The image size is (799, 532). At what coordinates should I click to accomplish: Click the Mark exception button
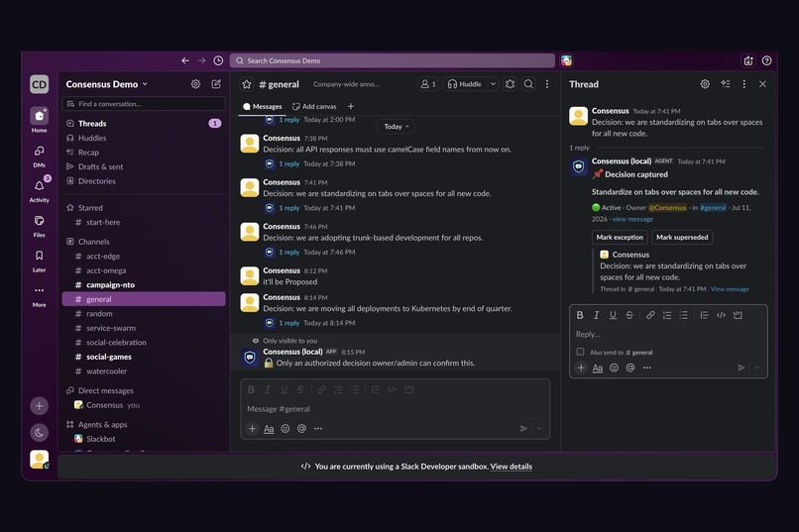(620, 237)
